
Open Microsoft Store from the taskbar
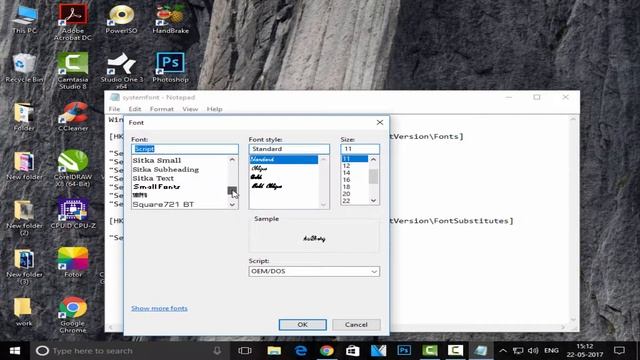pos(353,351)
